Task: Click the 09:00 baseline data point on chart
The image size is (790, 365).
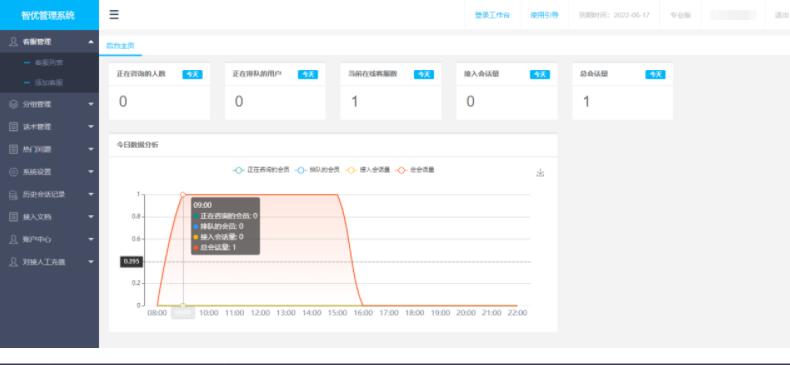Action: [183, 306]
